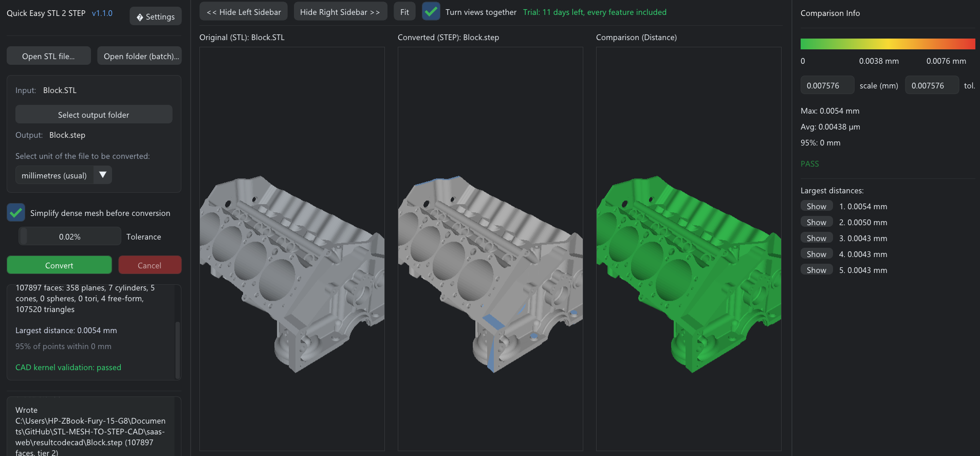Click the trial days left notice

click(x=595, y=12)
